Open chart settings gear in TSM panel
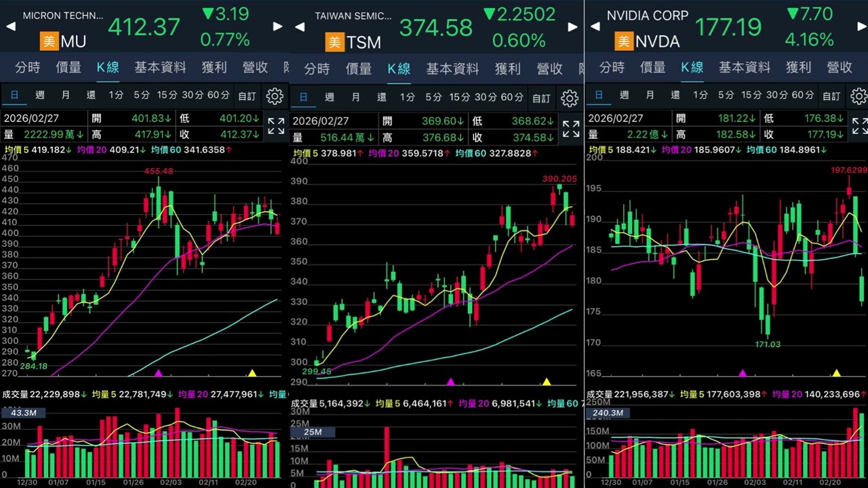This screenshot has height=488, width=868. [x=570, y=98]
